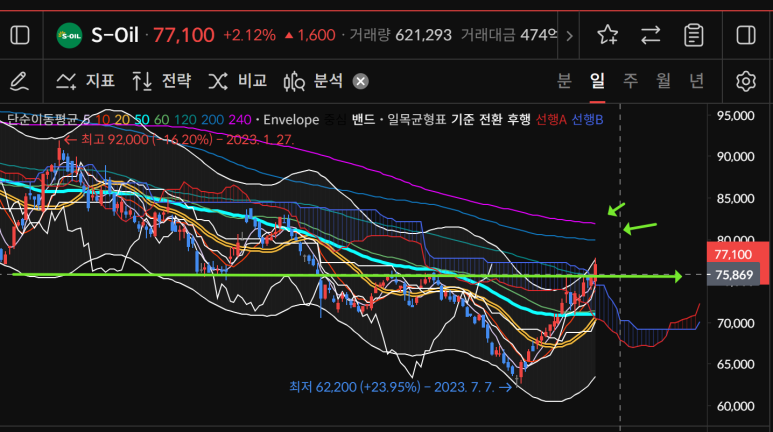Screen dimensions: 773x432
Task: Click the current price 77,100 header
Action: [x=184, y=36]
